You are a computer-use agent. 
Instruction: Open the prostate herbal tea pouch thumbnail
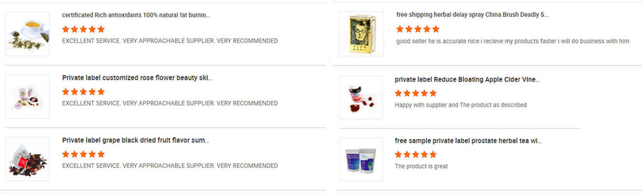click(x=361, y=159)
